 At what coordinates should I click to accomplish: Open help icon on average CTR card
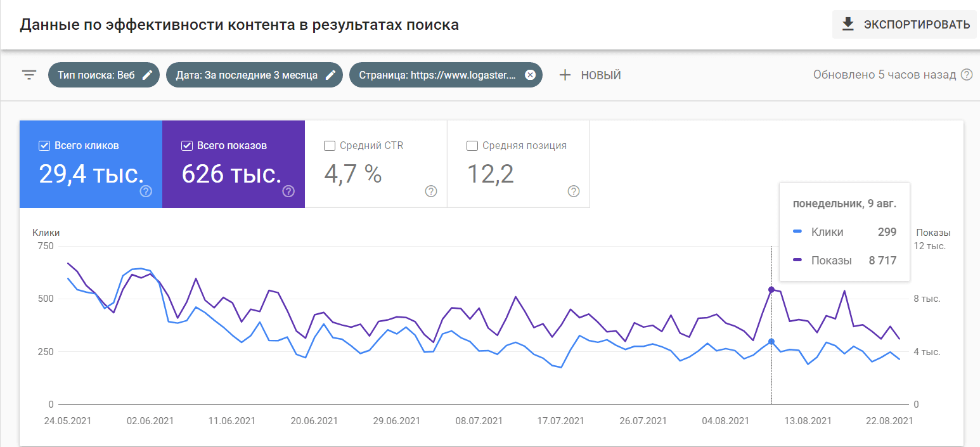tap(431, 191)
